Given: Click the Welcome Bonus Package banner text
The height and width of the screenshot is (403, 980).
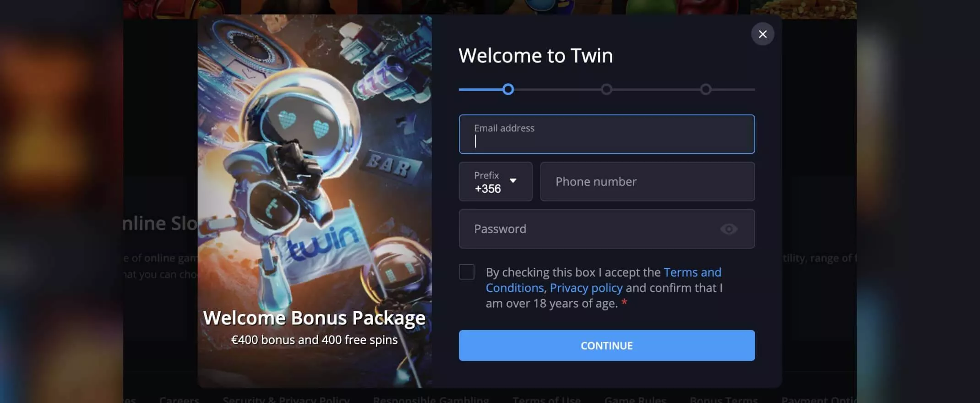Looking at the screenshot, I should pyautogui.click(x=314, y=318).
